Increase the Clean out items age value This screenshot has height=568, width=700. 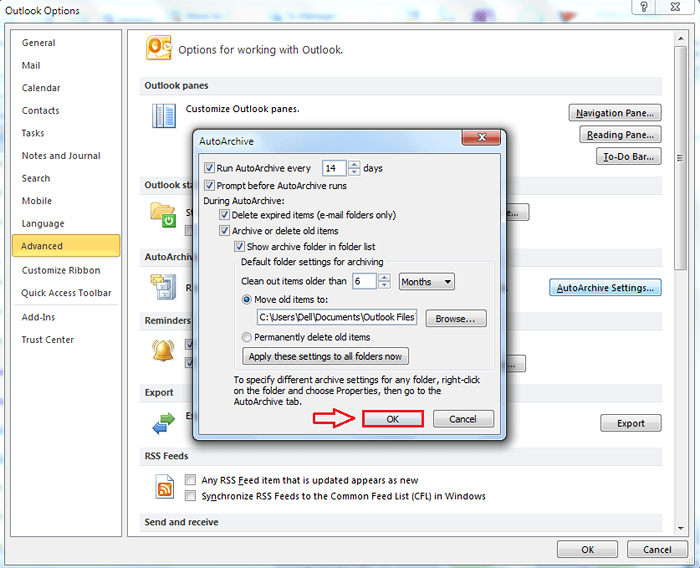384,277
